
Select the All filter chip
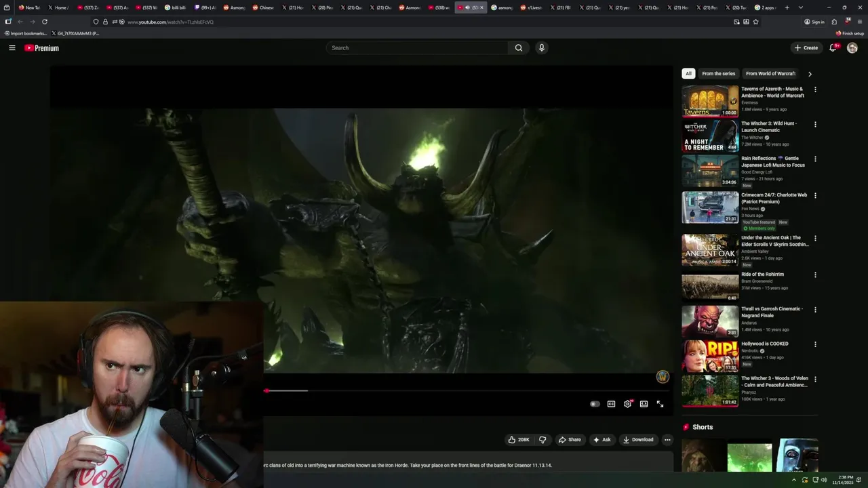click(688, 73)
